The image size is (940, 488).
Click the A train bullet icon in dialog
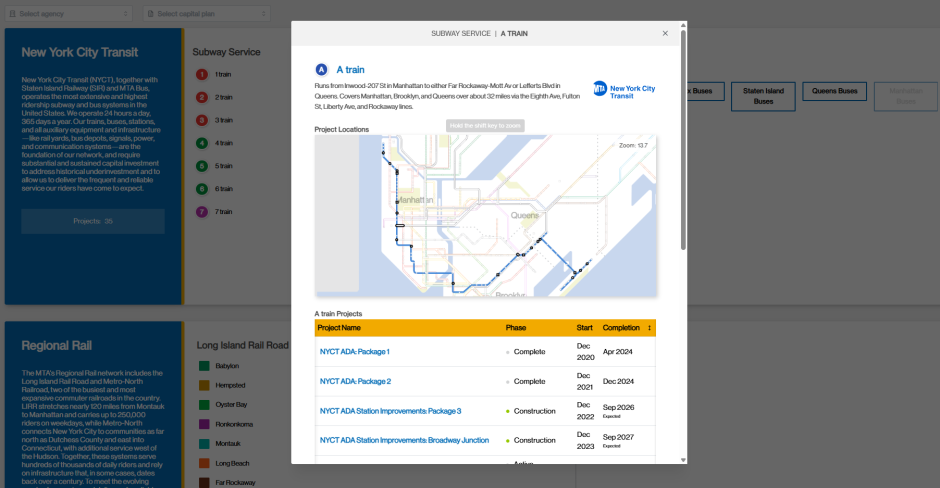point(321,70)
